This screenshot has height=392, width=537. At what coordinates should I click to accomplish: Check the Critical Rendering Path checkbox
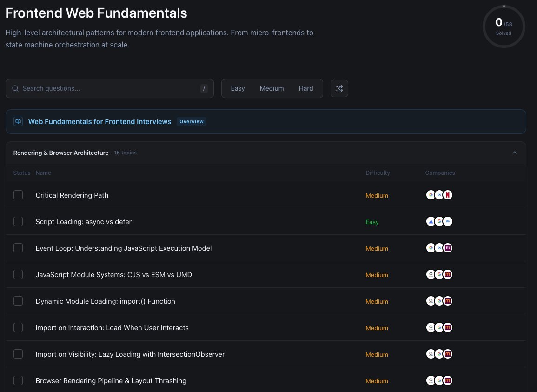click(18, 195)
